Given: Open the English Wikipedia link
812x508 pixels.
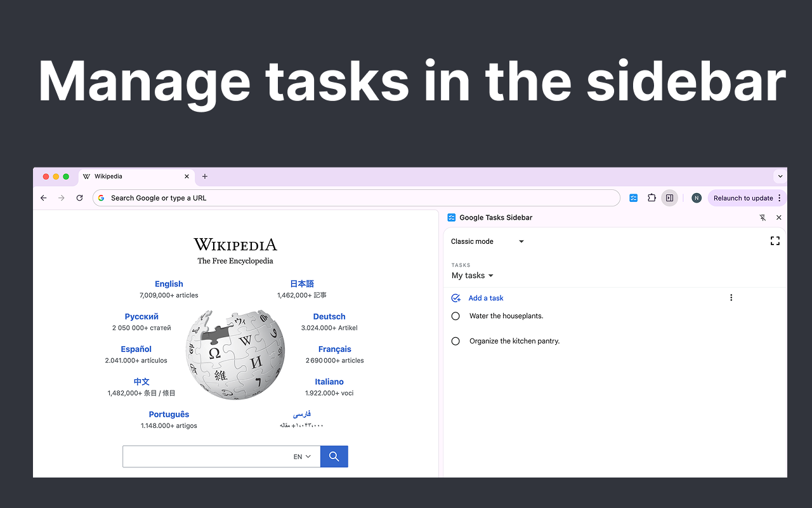Looking at the screenshot, I should [x=169, y=284].
